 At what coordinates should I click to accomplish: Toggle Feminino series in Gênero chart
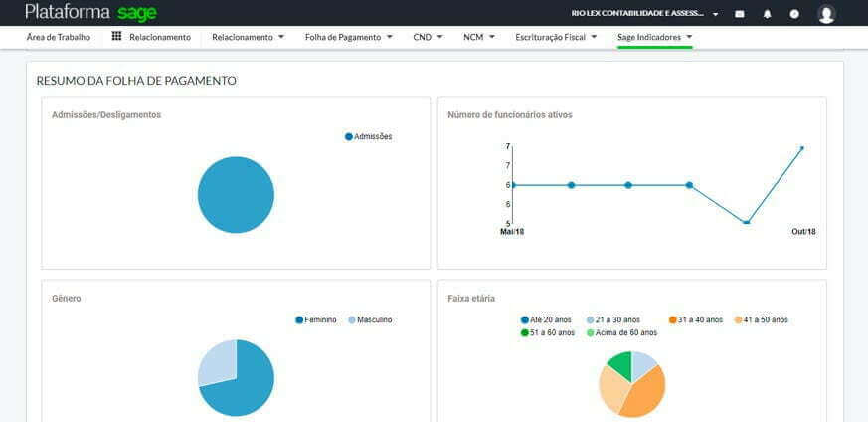click(316, 319)
